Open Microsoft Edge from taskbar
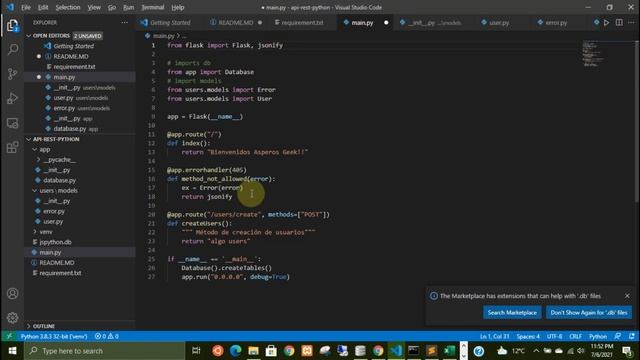640x360 pixels. 236,351
